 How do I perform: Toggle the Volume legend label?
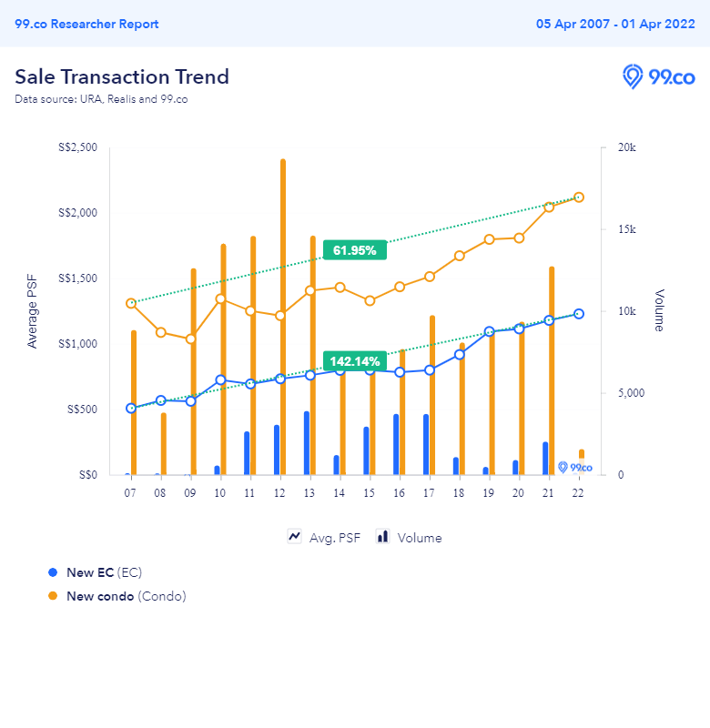tap(419, 538)
